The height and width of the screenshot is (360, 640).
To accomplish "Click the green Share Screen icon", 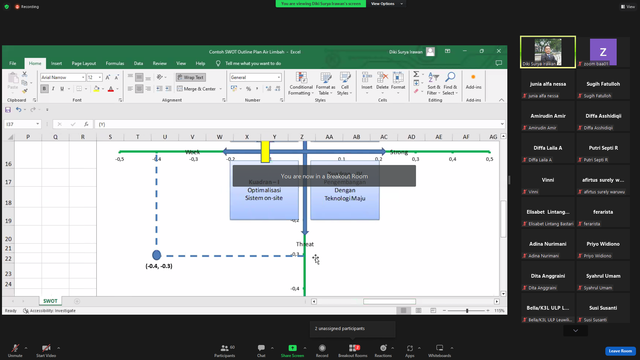I will click(x=292, y=348).
